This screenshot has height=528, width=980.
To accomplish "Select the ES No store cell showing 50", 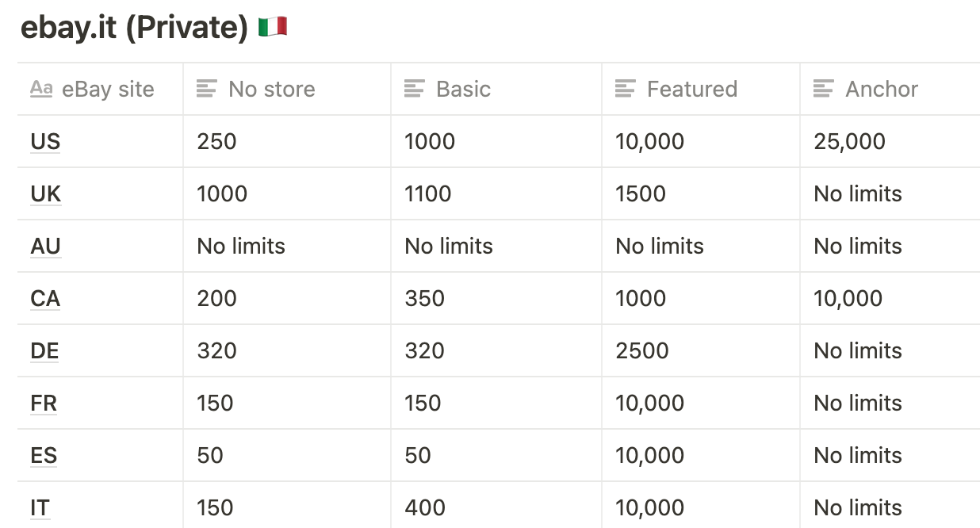I will click(287, 455).
